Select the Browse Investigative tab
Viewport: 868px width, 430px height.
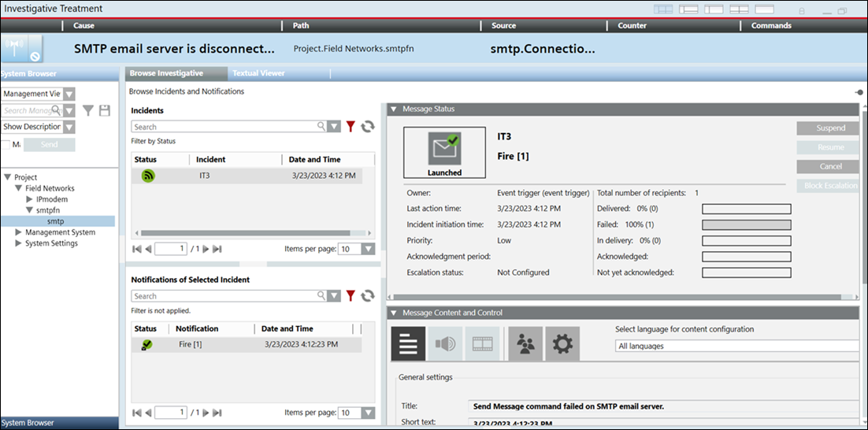tap(166, 73)
